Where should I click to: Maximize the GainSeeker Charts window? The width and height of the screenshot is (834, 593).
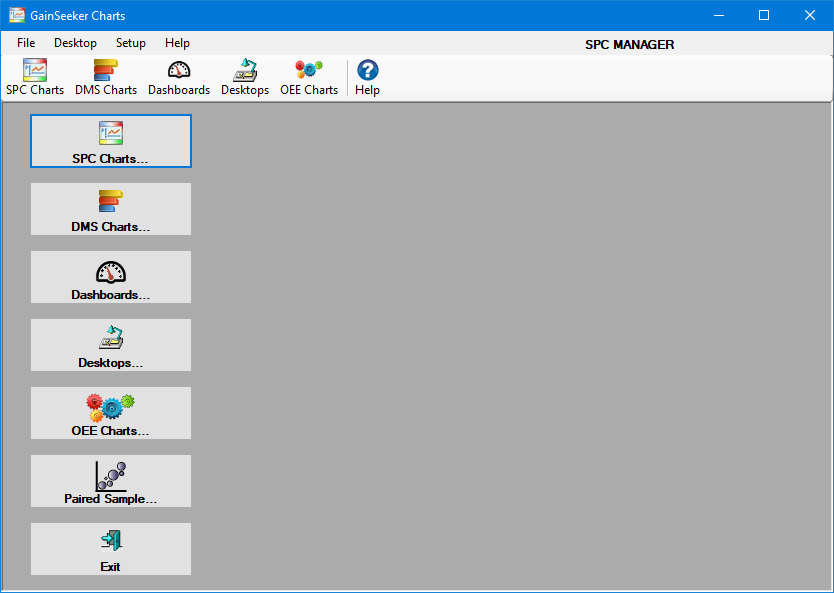point(764,15)
